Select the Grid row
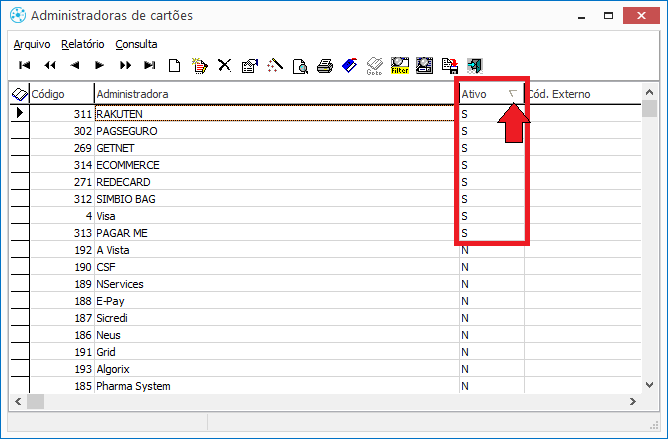Screen dimensions: 668x439 326,352
